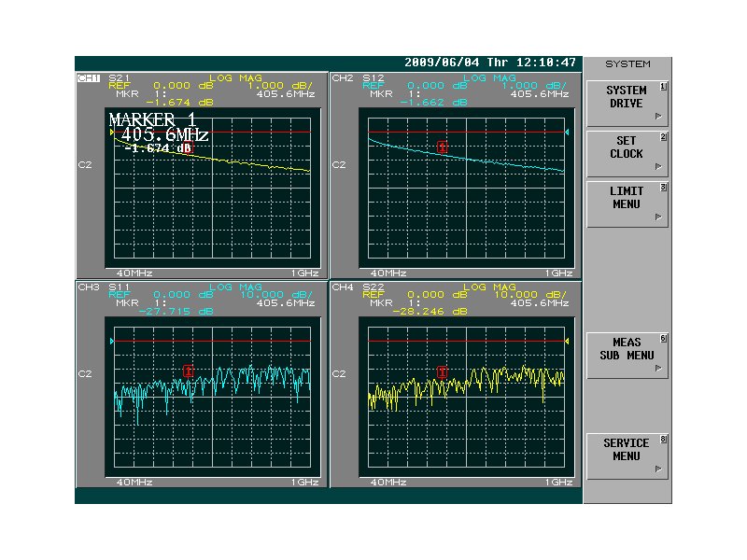Expand the SERVICE MENU submenu arrow

[658, 469]
